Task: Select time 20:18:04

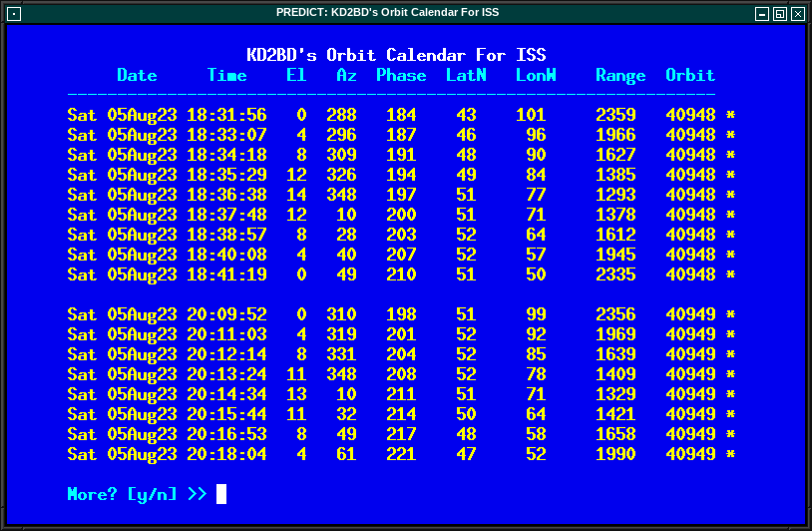Action: 226,454
